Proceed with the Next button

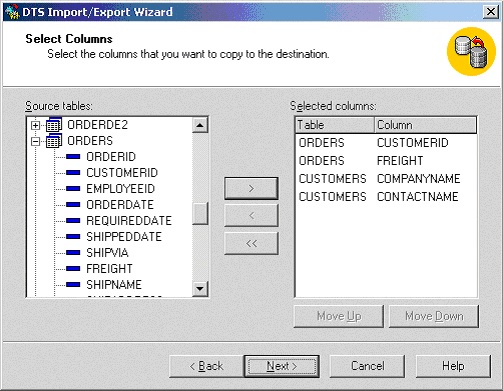click(x=282, y=366)
